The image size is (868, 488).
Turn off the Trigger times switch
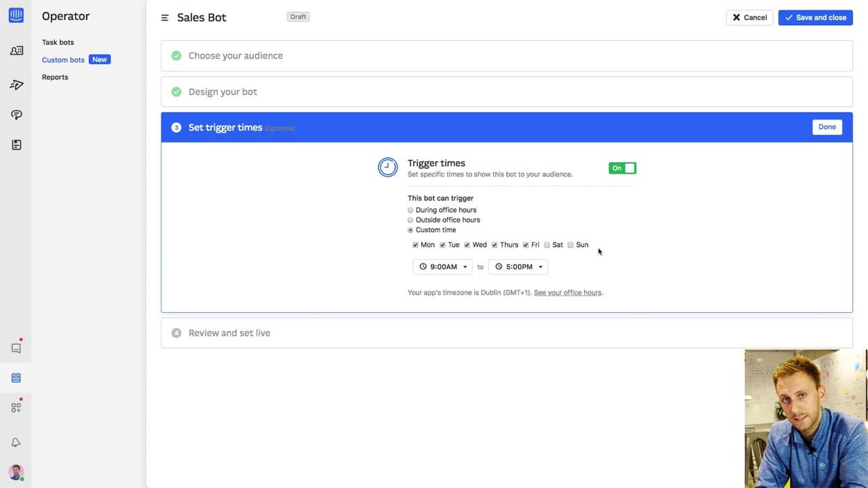point(622,168)
